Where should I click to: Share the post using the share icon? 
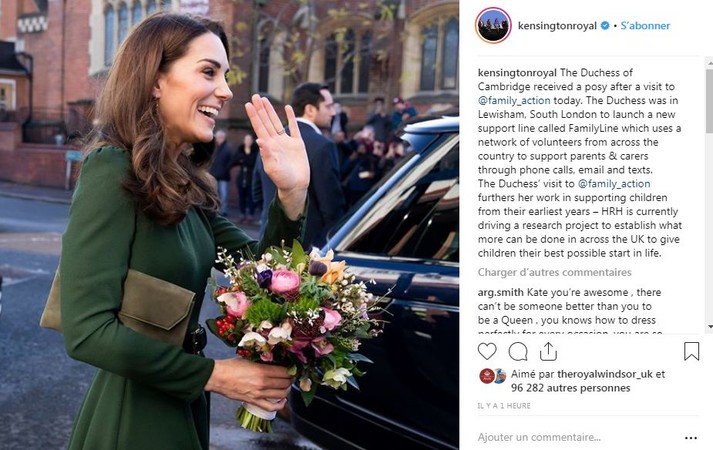[548, 351]
